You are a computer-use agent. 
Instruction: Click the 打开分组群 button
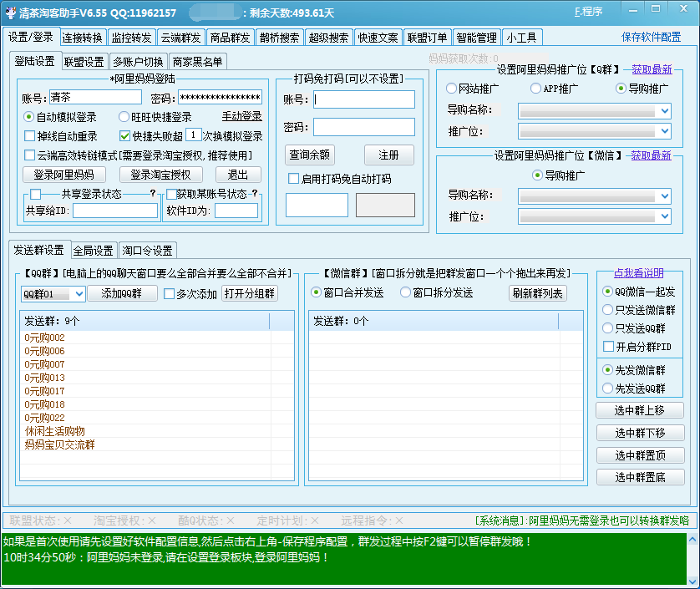click(250, 293)
